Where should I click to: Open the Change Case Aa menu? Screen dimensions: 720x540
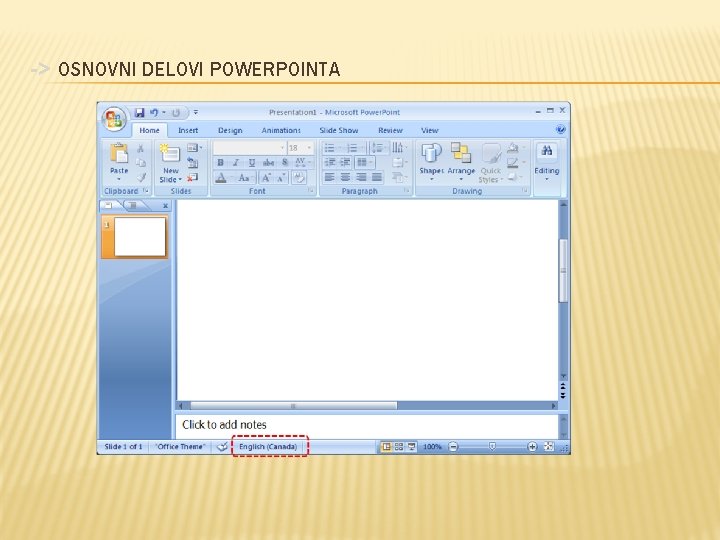245,178
